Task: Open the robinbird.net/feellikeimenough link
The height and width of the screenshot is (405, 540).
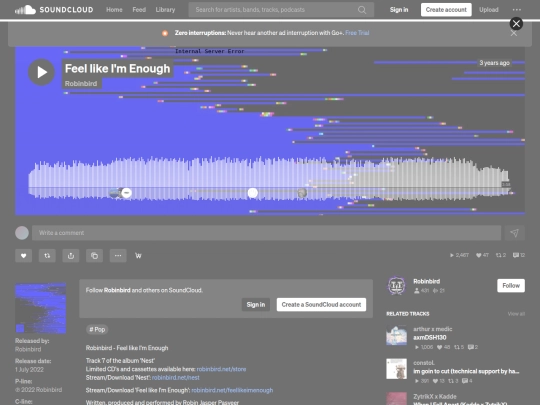Action: (232, 390)
